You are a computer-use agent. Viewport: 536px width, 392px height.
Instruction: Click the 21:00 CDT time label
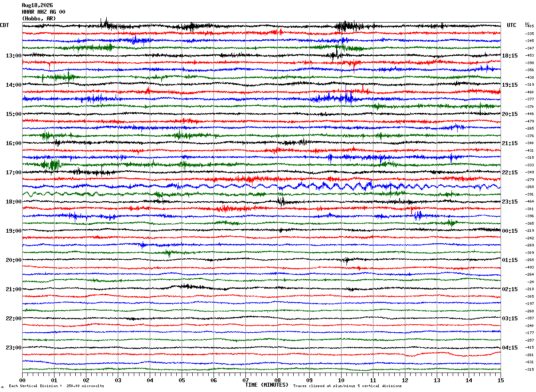pyautogui.click(x=14, y=289)
